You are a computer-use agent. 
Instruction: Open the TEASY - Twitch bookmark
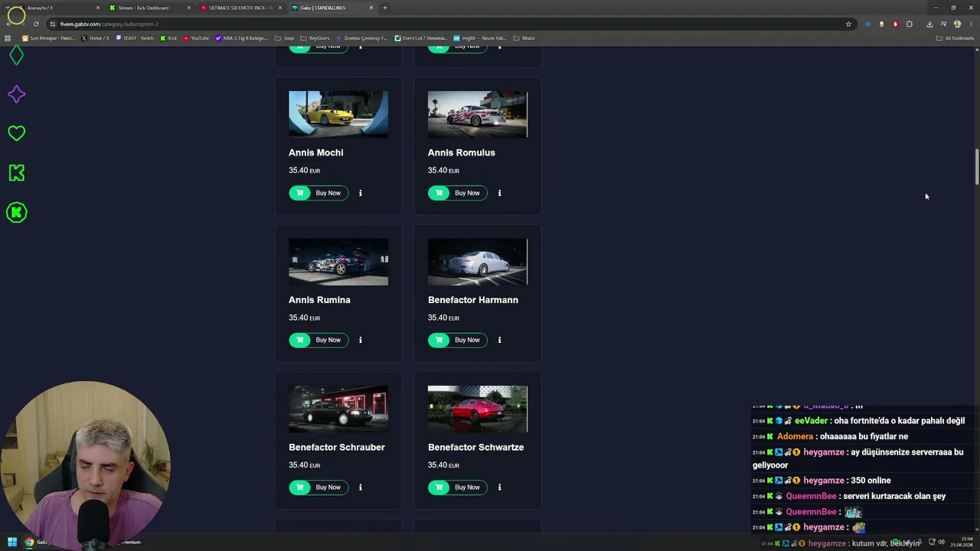click(135, 38)
